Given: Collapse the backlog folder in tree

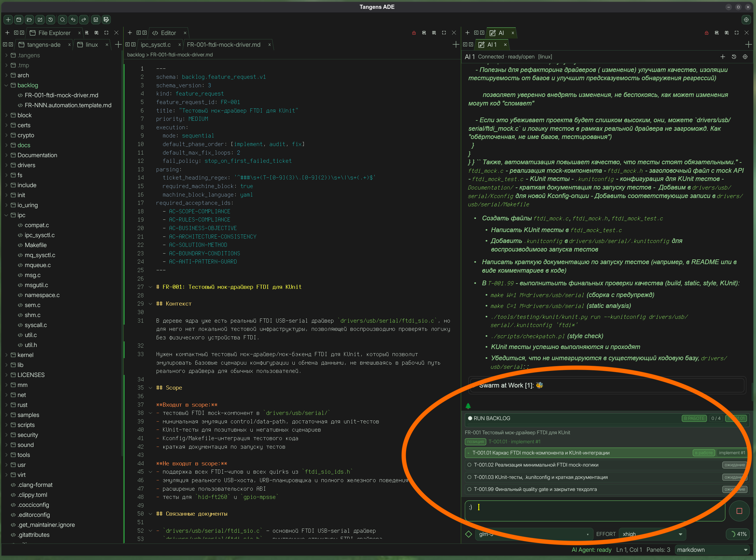Looking at the screenshot, I should 6,85.
